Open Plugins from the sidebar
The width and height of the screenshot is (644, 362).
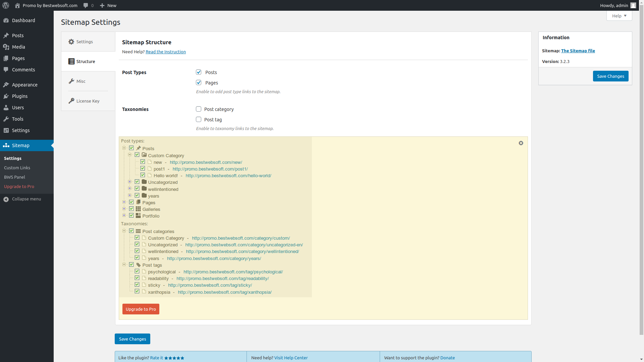click(19, 96)
